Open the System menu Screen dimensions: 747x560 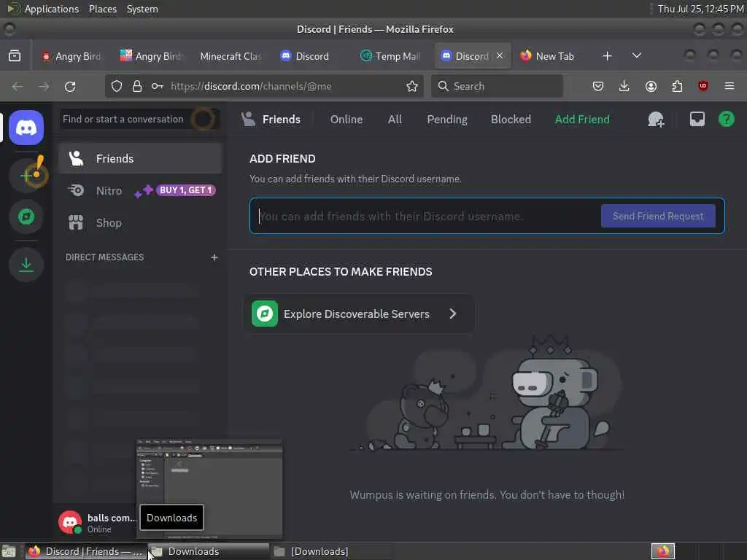coord(142,9)
